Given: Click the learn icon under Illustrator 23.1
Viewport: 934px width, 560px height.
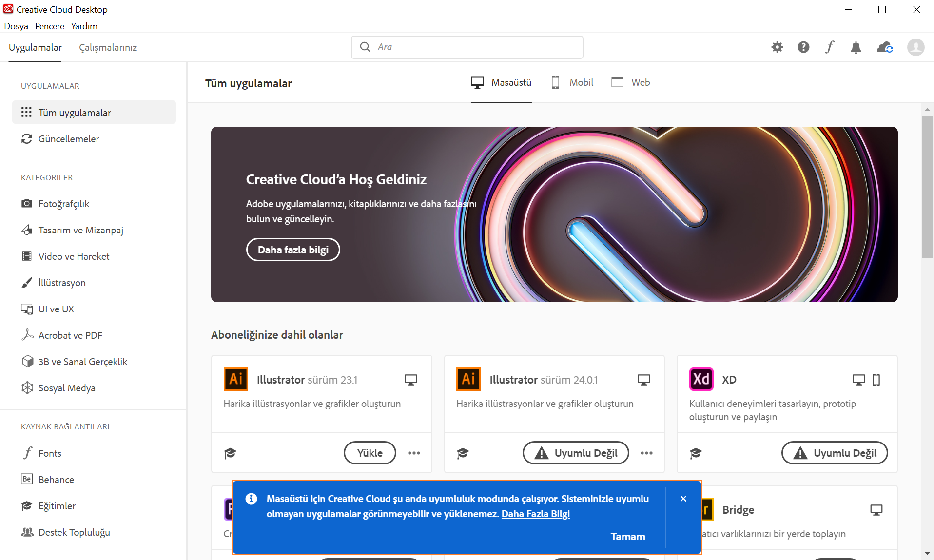Looking at the screenshot, I should [x=230, y=453].
